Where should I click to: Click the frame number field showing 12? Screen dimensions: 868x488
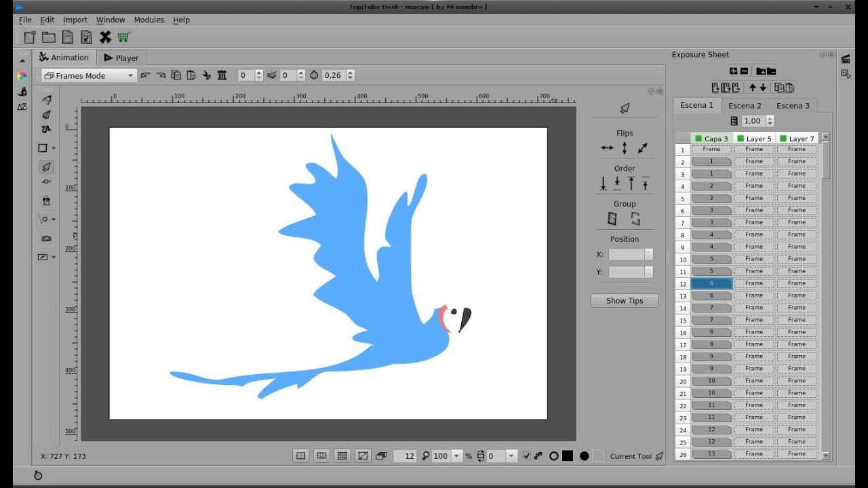(x=406, y=456)
